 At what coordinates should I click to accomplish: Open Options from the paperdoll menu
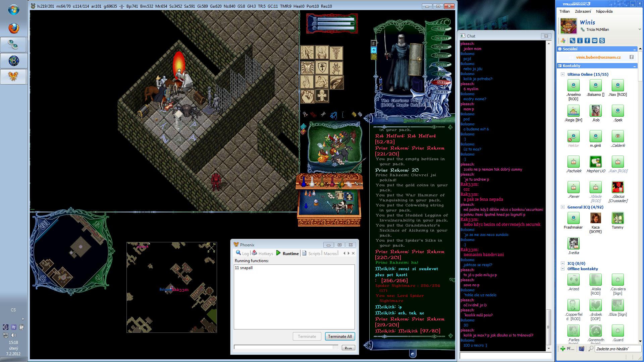coord(442,38)
